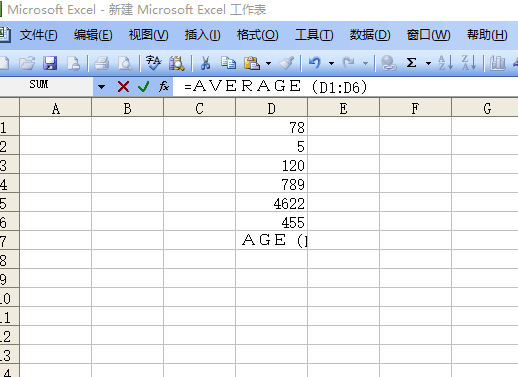The height and width of the screenshot is (377, 518).
Task: Select the column B header
Action: (127, 108)
